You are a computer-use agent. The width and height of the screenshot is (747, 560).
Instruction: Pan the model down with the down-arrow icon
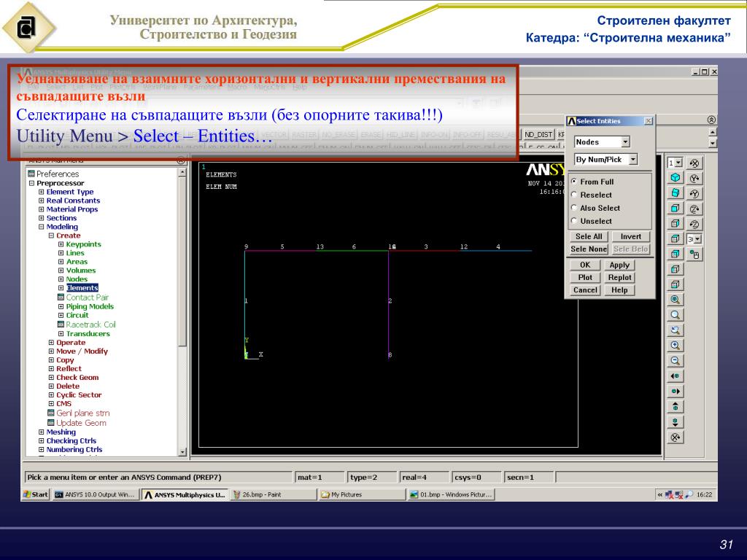(675, 422)
